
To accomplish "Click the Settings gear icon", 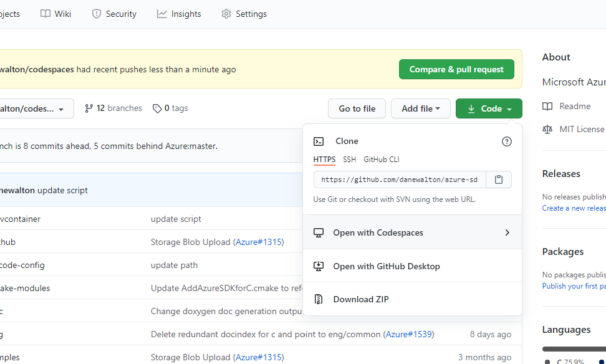I will click(x=226, y=14).
